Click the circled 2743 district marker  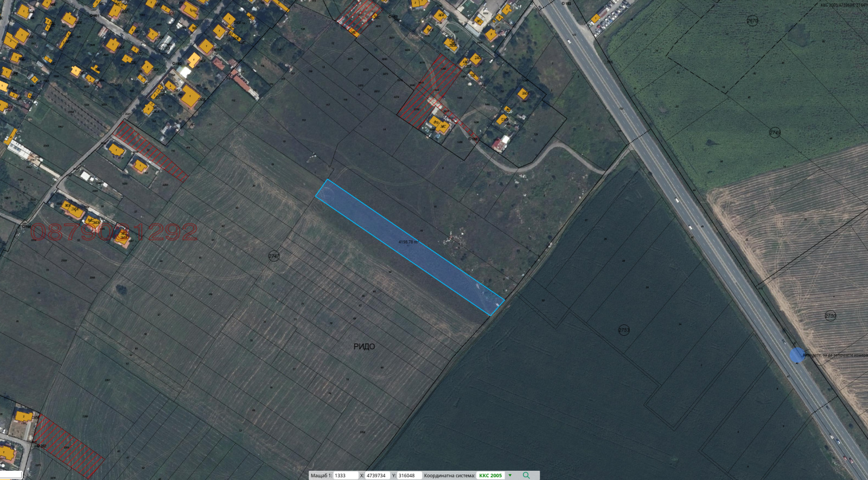click(775, 132)
